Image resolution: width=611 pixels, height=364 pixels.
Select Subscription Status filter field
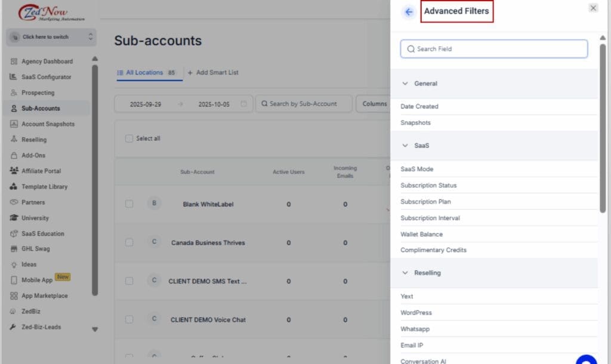coord(428,186)
